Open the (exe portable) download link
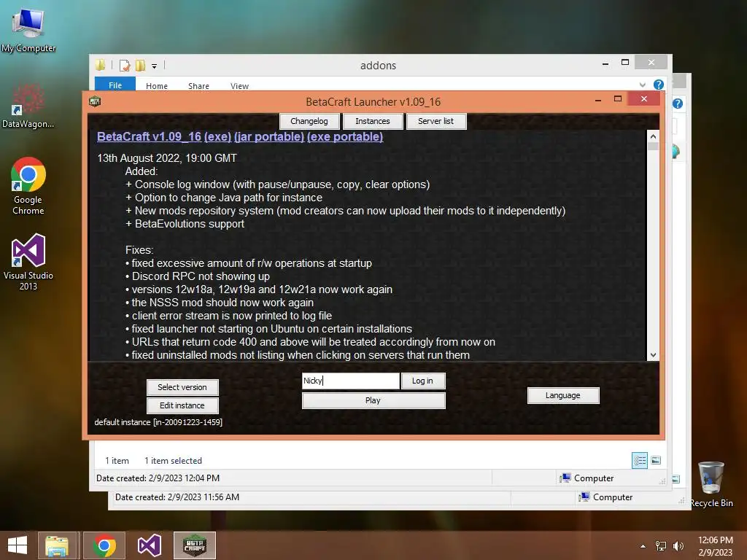This screenshot has width=747, height=560. point(345,136)
